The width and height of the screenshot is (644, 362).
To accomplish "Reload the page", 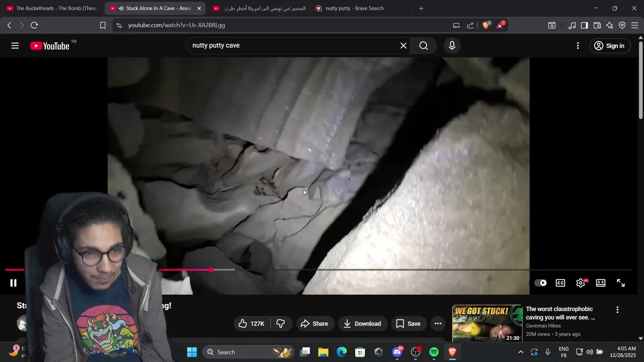I will [34, 25].
